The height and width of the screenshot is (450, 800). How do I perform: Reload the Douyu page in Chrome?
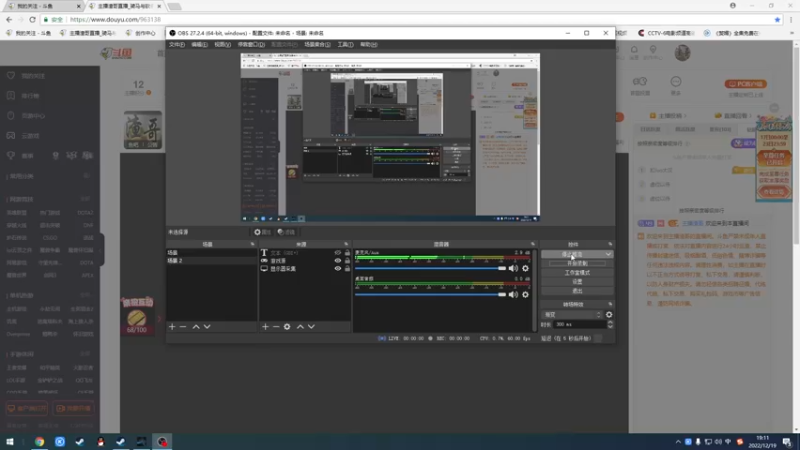[32, 19]
